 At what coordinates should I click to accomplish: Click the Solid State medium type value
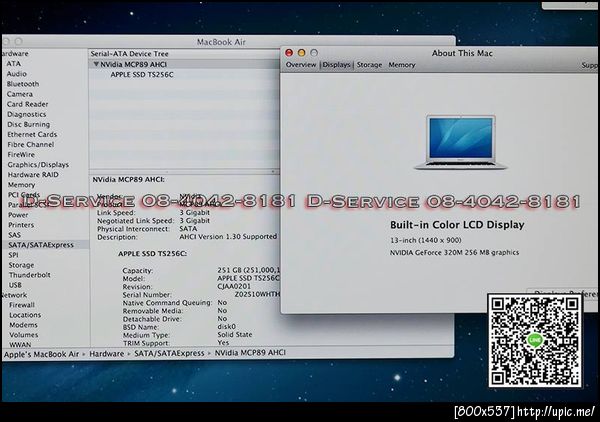pyautogui.click(x=235, y=334)
